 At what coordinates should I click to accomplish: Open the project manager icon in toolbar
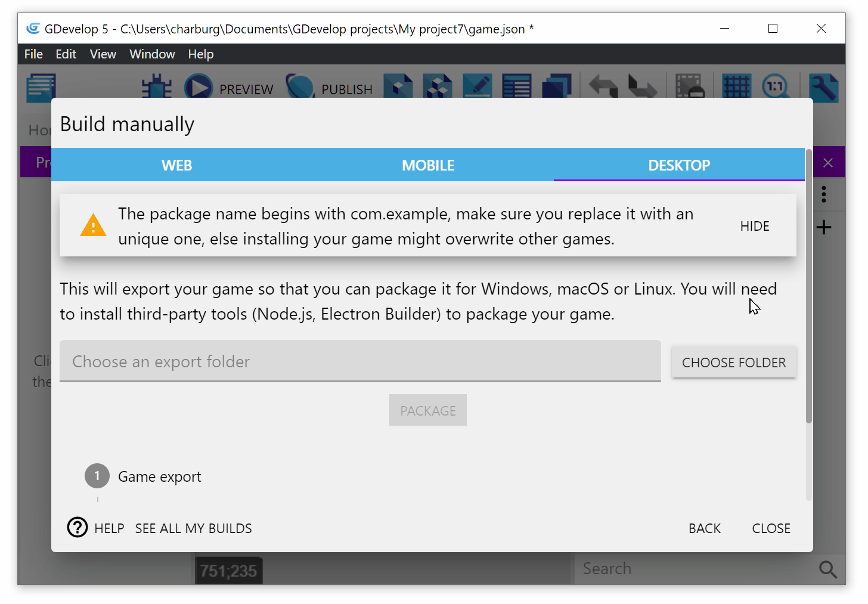point(41,87)
